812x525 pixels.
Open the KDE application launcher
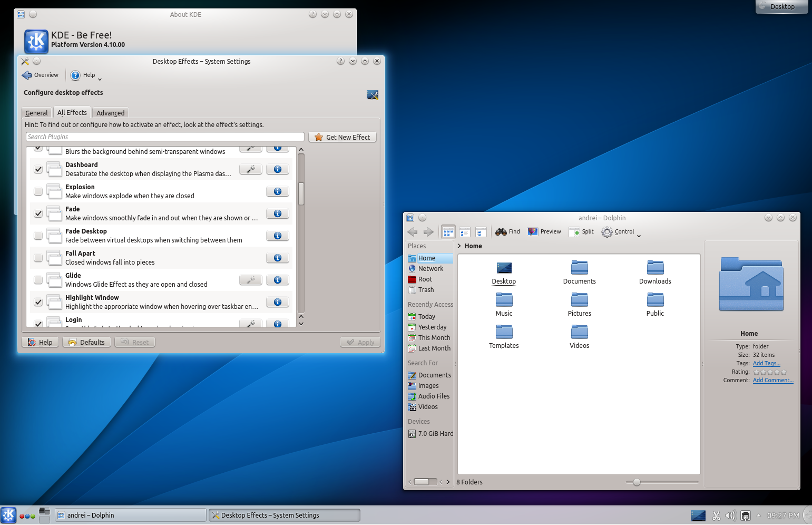(x=8, y=515)
